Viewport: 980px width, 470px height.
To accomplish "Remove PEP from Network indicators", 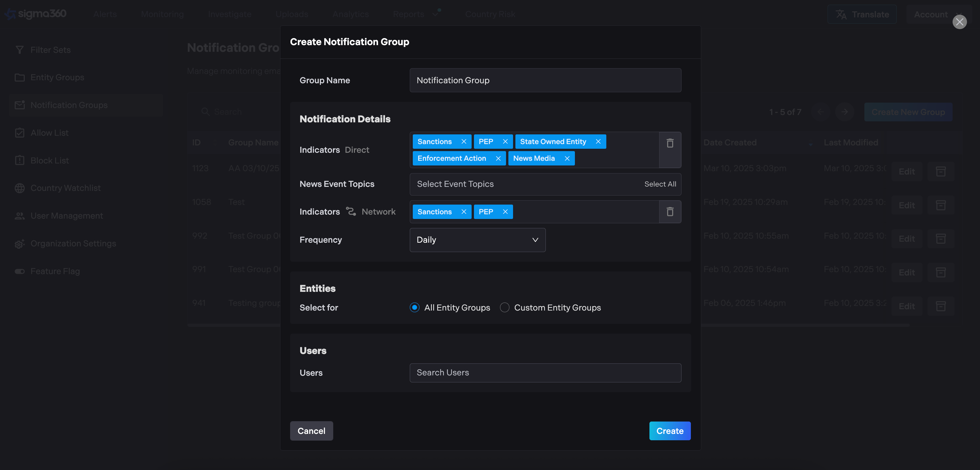I will point(505,212).
